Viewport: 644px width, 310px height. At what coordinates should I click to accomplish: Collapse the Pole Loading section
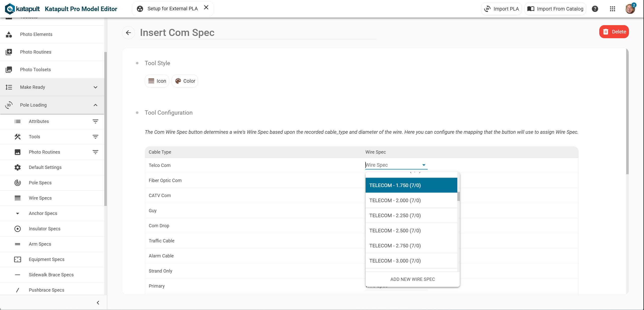(95, 105)
